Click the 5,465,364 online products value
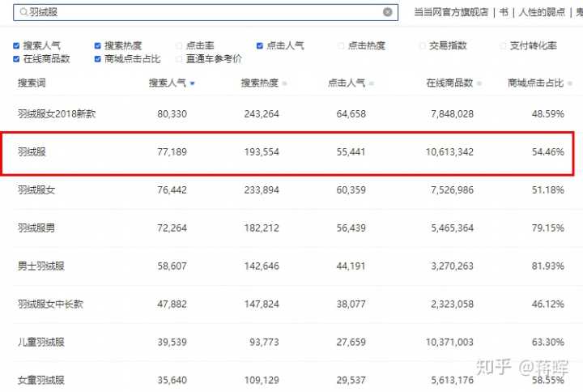This screenshot has height=392, width=583. [452, 228]
